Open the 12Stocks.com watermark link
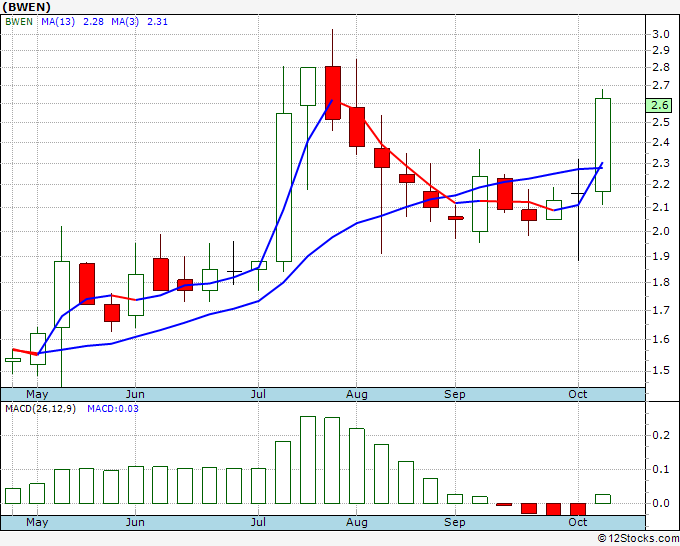Screen dimensions: 680x546 (x=636, y=539)
